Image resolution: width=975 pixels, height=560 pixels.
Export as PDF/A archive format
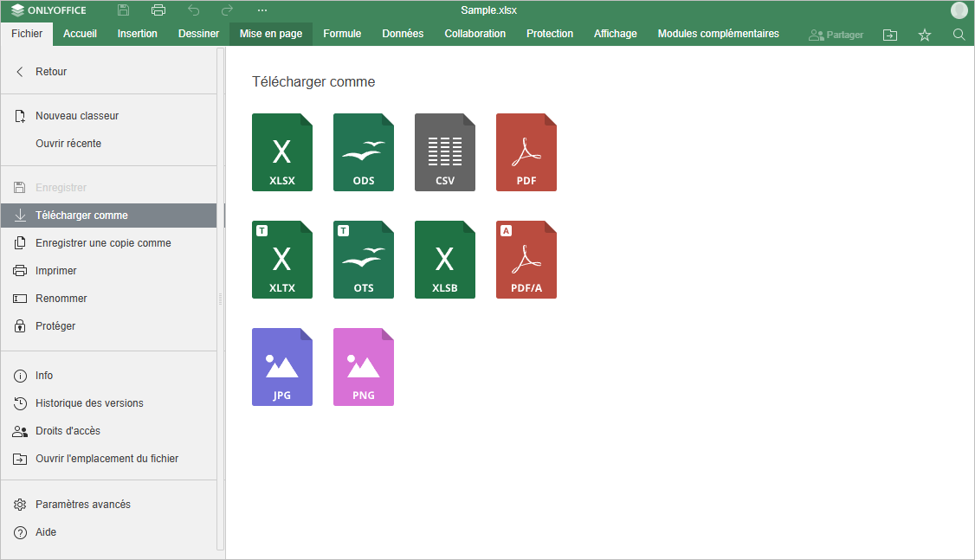tap(526, 260)
